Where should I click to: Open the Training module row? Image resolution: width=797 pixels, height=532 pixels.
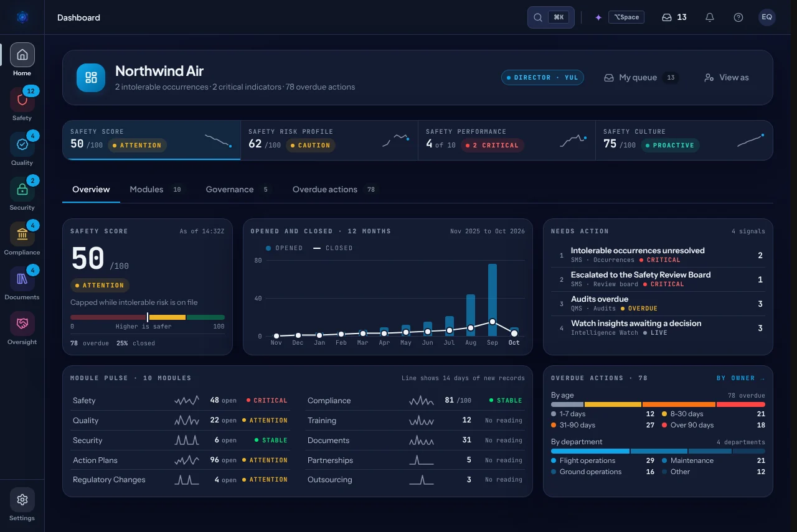click(415, 421)
